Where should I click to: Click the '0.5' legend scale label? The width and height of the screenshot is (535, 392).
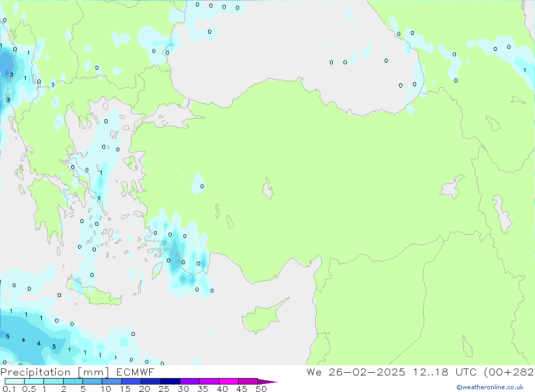[x=29, y=389]
